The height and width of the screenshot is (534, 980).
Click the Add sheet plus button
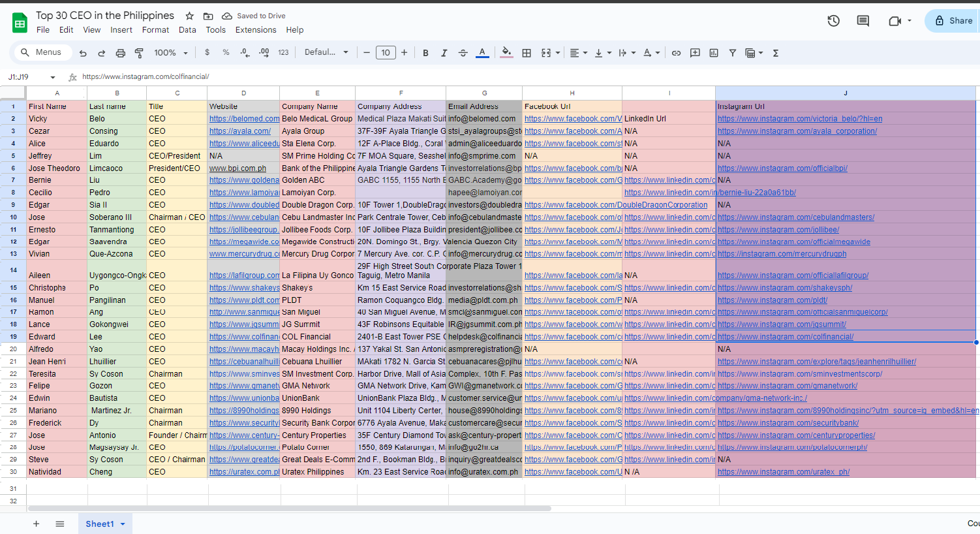click(36, 524)
